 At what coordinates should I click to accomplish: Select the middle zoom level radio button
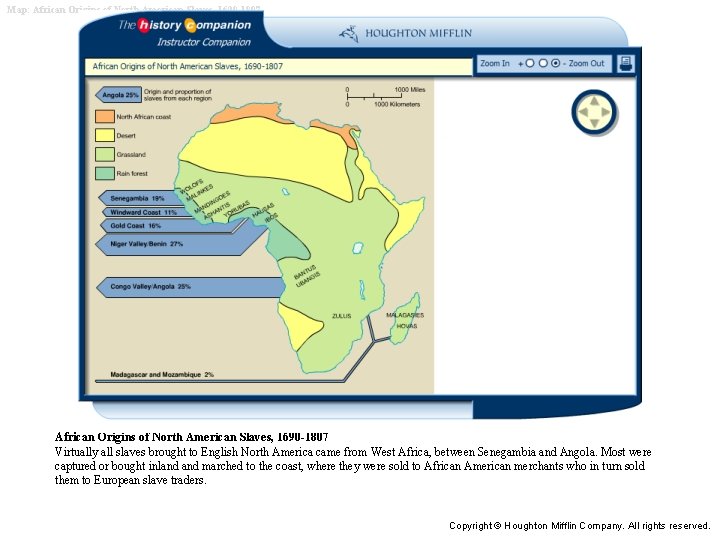[543, 63]
